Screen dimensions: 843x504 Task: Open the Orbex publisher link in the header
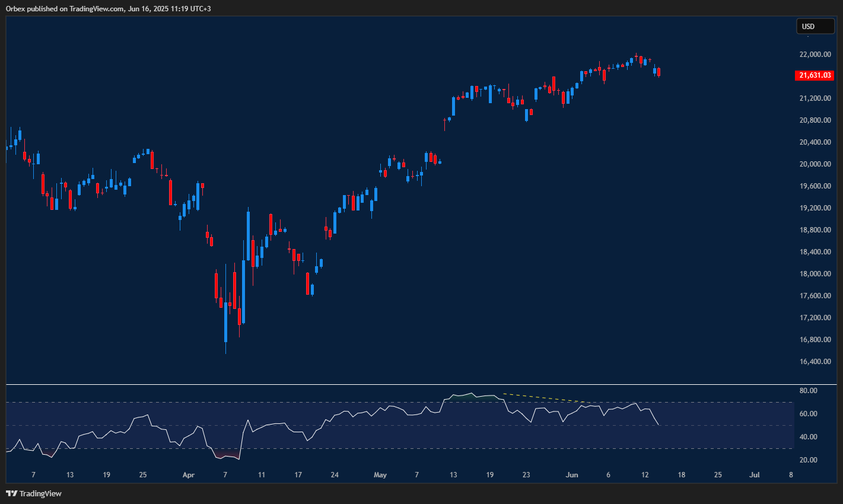tap(16, 9)
